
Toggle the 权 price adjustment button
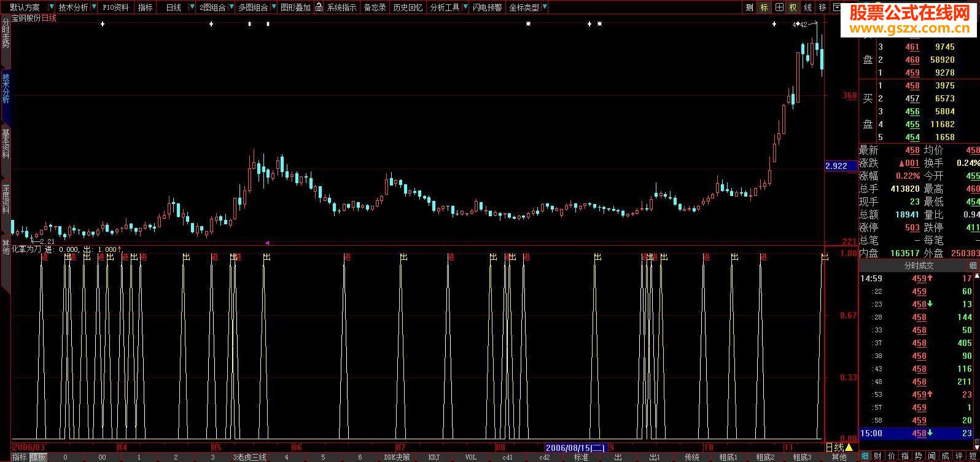(793, 7)
